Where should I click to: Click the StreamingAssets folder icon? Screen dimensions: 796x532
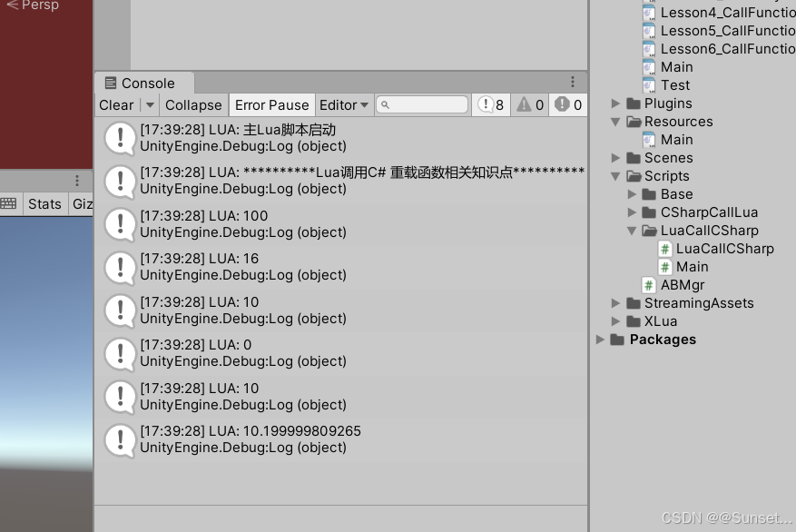click(x=633, y=303)
